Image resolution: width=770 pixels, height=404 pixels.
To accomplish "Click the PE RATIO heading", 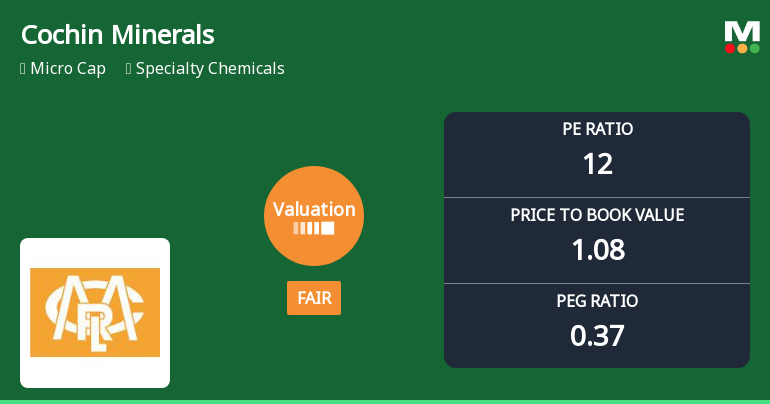I will (597, 129).
